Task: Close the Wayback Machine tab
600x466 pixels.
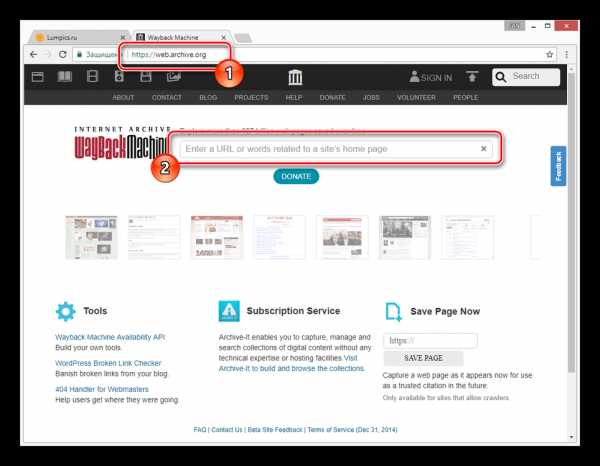Action: [x=223, y=37]
